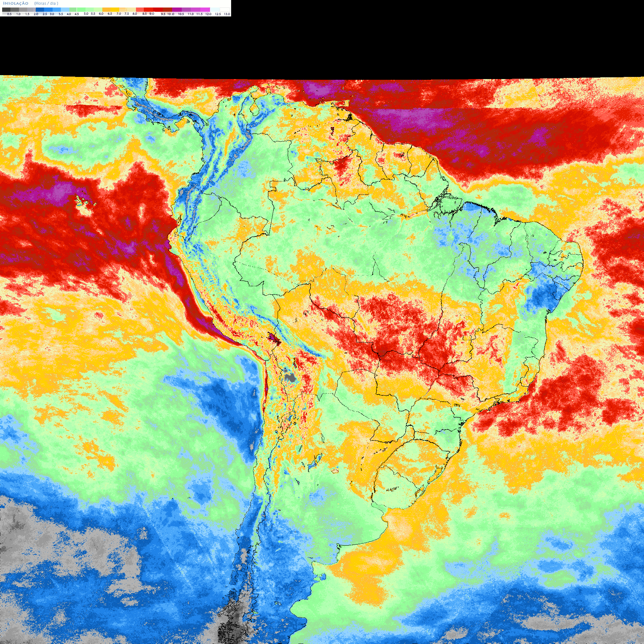Click the '0.5' legend value

pos(9,14)
